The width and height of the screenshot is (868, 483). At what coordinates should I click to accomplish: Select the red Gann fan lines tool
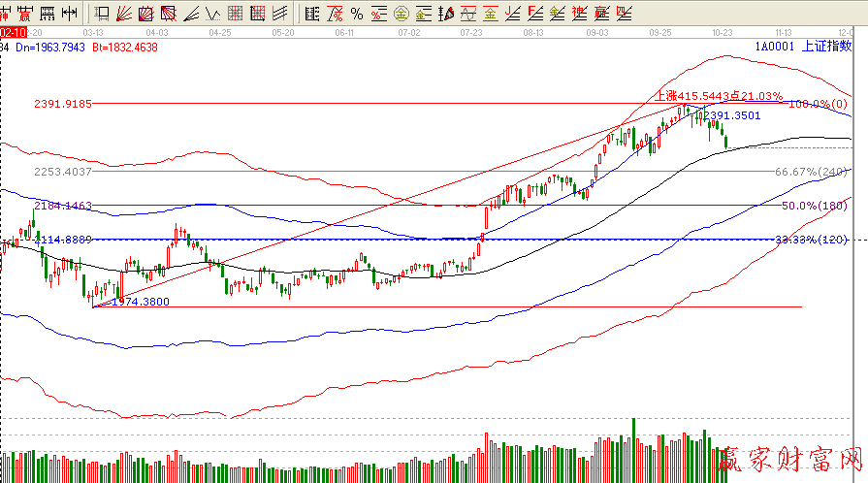tap(124, 13)
